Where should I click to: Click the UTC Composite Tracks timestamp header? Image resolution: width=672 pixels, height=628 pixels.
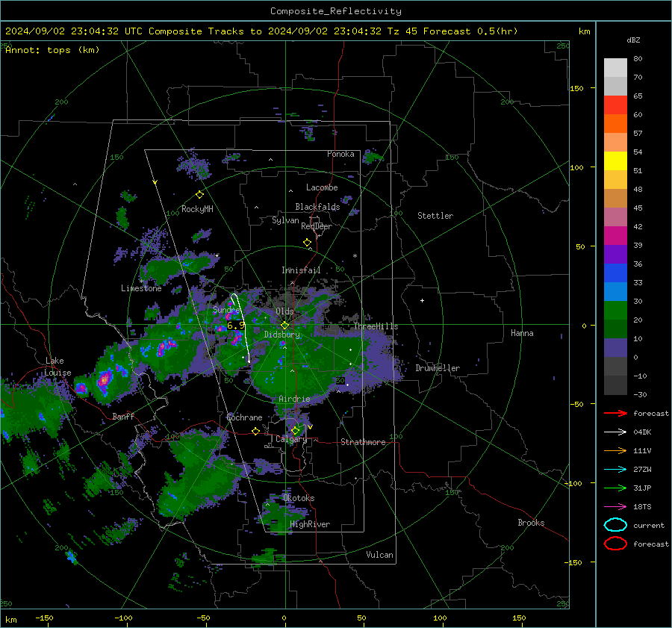[x=261, y=31]
